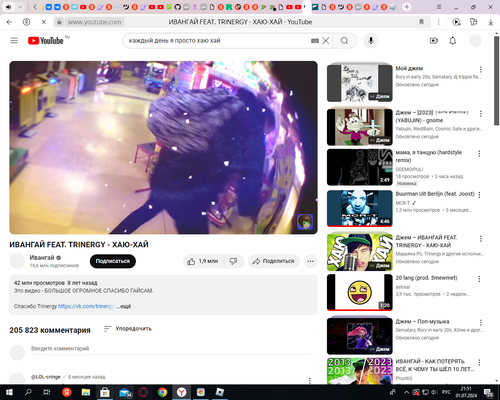Open Windows Start menu
The height and width of the screenshot is (400, 500).
tap(9, 392)
